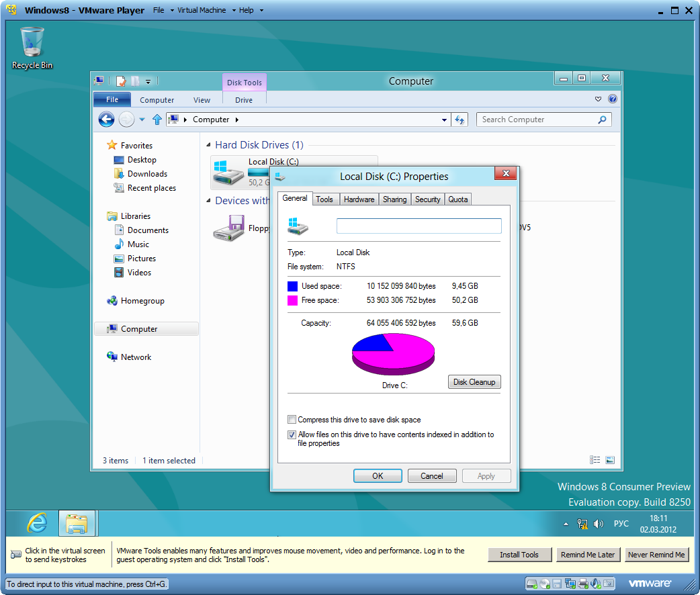
Task: Open Customize Quick Access Toolbar dropdown
Action: tap(148, 82)
